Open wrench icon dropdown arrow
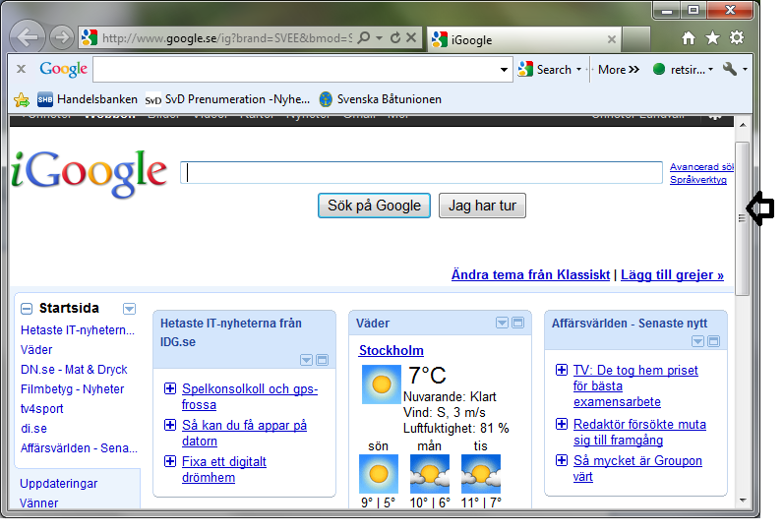784x532 pixels. coord(745,70)
